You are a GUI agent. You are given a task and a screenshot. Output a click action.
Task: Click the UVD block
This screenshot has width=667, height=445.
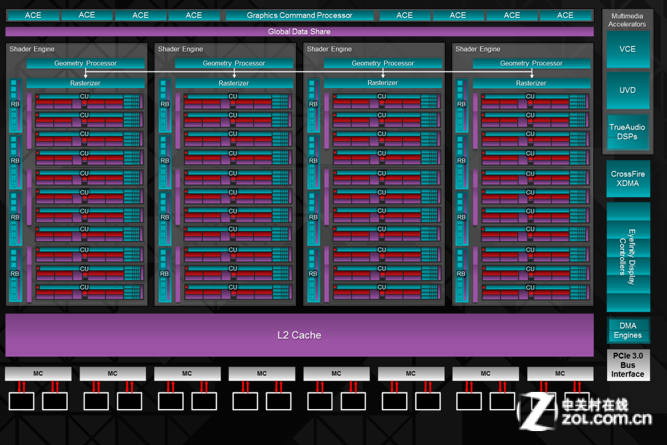click(627, 90)
